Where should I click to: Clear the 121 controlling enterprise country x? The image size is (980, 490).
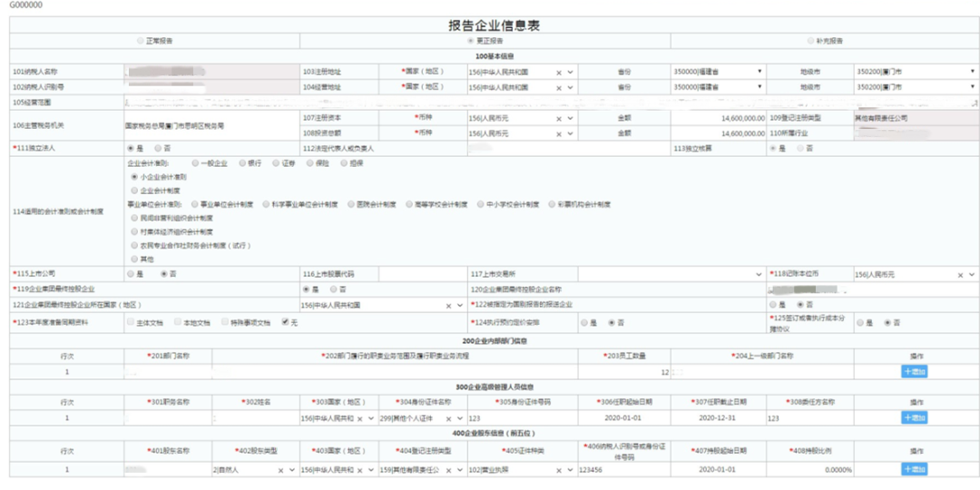449,306
